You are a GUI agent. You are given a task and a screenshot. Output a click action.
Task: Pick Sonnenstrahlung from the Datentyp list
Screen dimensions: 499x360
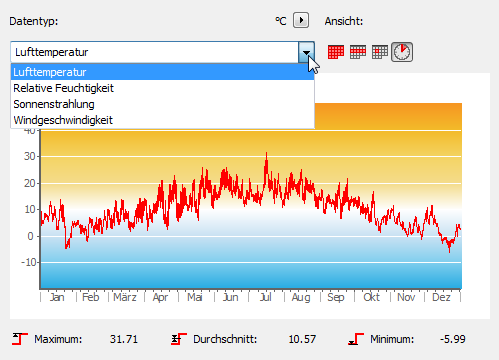pyautogui.click(x=162, y=104)
